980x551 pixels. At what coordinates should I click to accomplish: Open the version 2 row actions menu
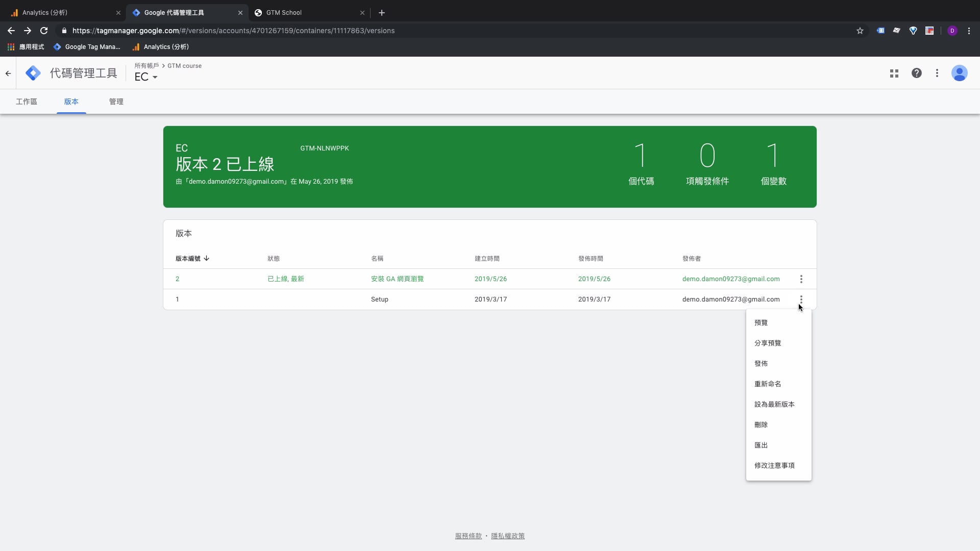point(801,279)
